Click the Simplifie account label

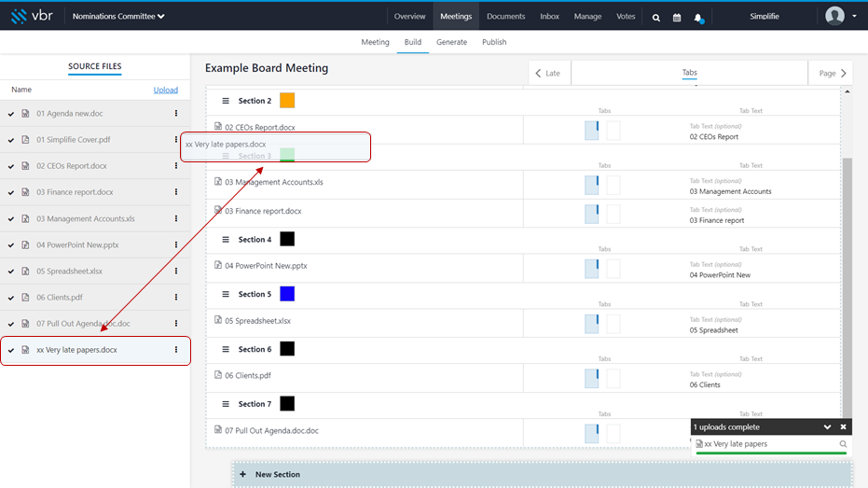pyautogui.click(x=764, y=16)
